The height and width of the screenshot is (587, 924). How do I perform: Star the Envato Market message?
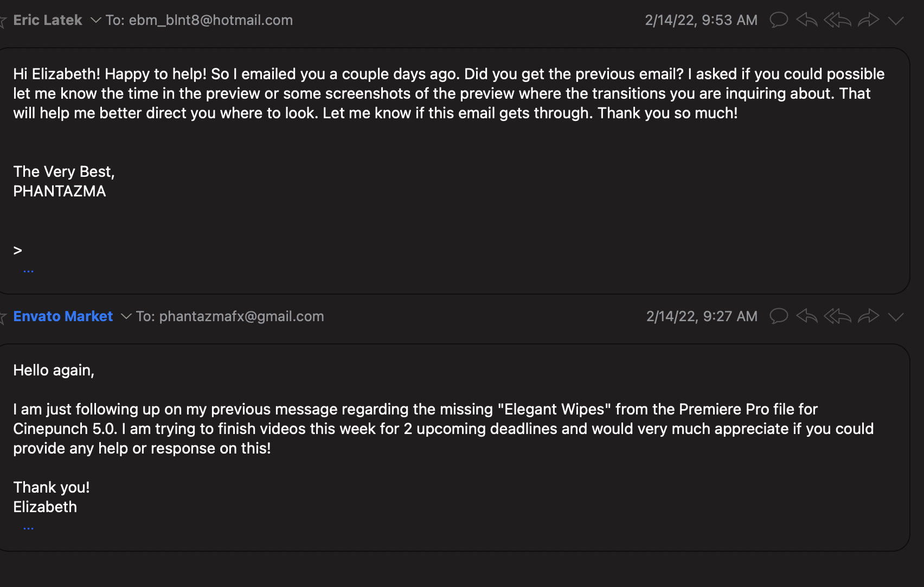click(x=2, y=317)
